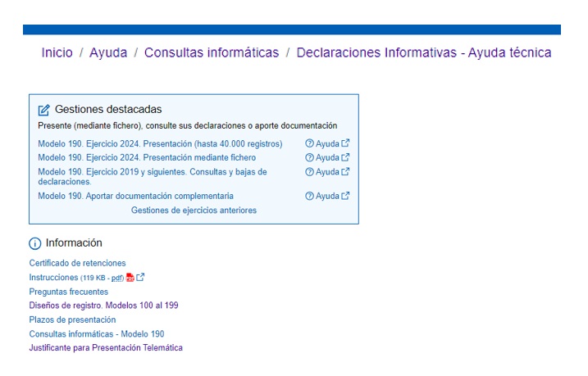View Preguntas frecuentes
This screenshot has height=376, width=588.
68,292
